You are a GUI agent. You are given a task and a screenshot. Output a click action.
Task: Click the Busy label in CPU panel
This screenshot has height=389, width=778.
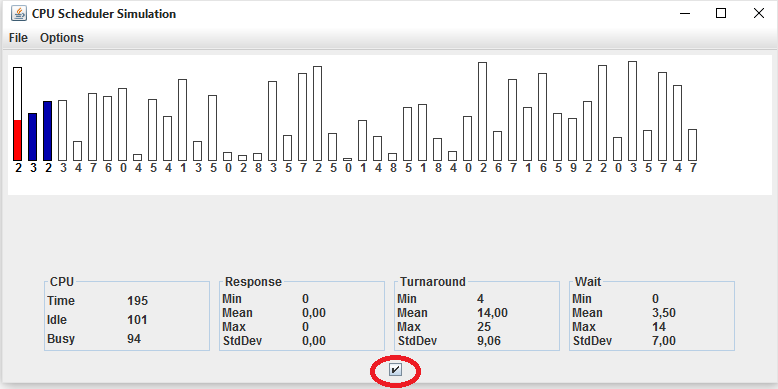61,339
